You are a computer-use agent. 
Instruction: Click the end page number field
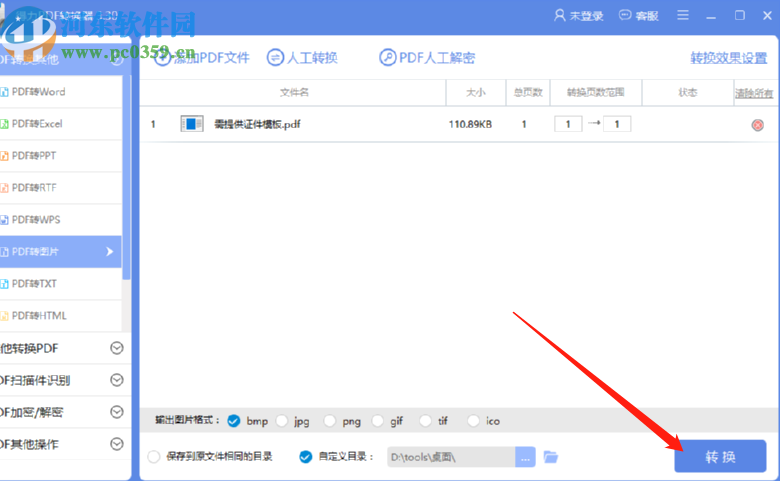pyautogui.click(x=617, y=124)
